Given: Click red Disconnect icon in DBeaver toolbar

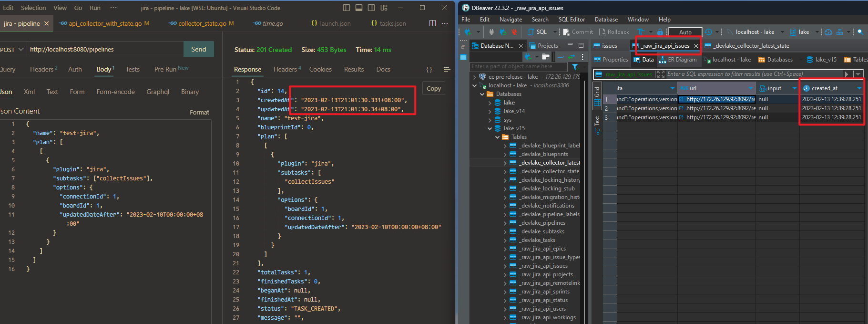Looking at the screenshot, I should [514, 32].
